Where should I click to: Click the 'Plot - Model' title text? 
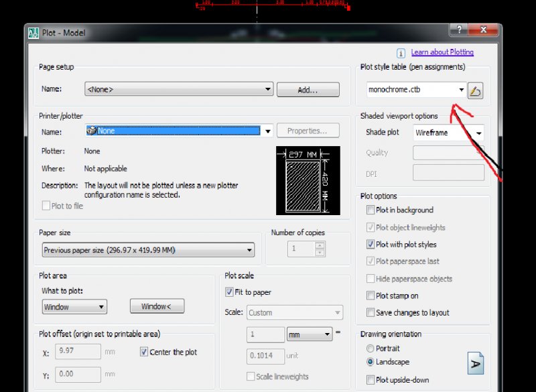[64, 33]
